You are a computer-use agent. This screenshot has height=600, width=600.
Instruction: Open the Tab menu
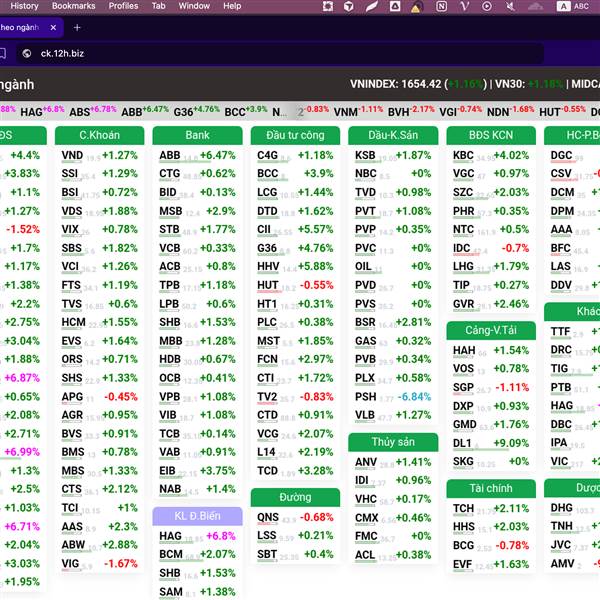pos(158,6)
